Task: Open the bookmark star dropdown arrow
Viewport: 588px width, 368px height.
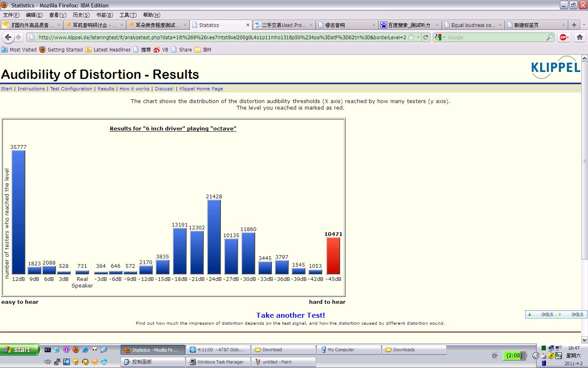Action: (418, 37)
